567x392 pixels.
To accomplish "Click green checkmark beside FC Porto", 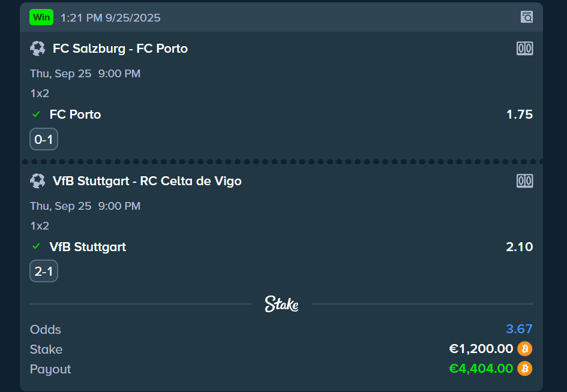I will tap(36, 114).
